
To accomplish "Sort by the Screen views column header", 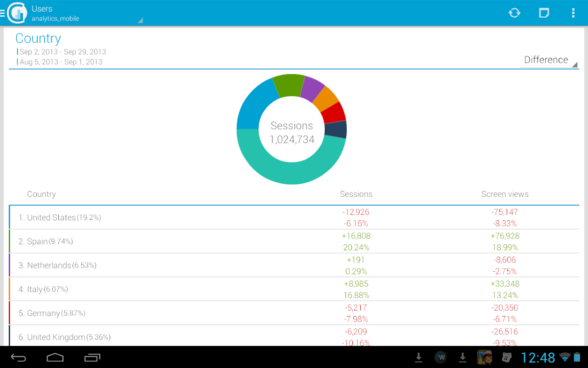I will (505, 194).
